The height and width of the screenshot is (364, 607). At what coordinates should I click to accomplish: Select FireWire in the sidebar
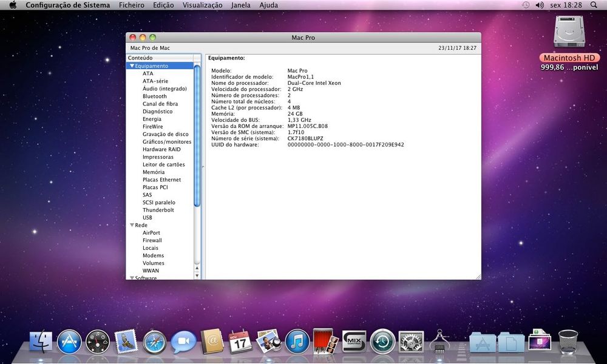[152, 127]
